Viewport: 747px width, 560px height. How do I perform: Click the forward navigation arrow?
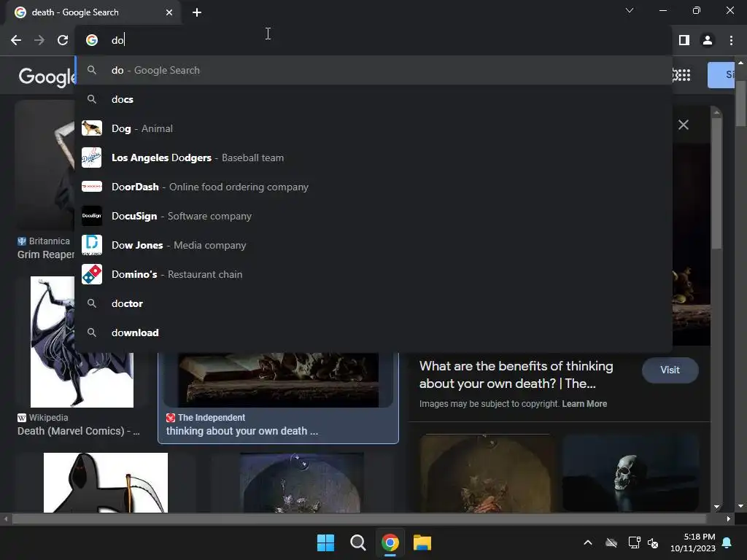pyautogui.click(x=39, y=40)
